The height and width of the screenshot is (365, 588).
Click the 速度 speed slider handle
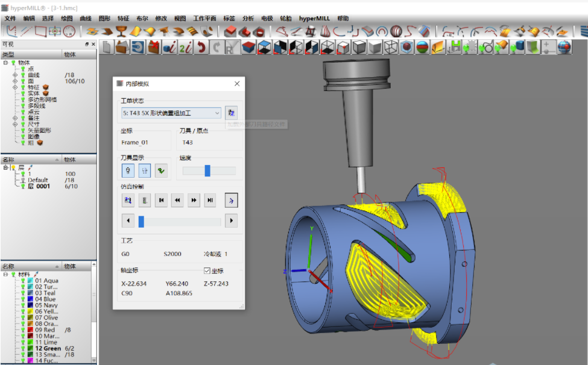[x=207, y=170]
